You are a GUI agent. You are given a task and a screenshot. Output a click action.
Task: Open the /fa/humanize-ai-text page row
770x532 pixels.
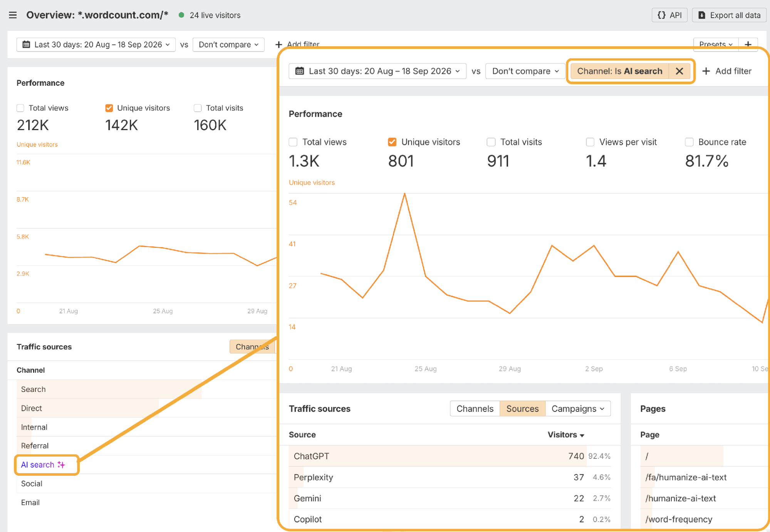pyautogui.click(x=704, y=477)
